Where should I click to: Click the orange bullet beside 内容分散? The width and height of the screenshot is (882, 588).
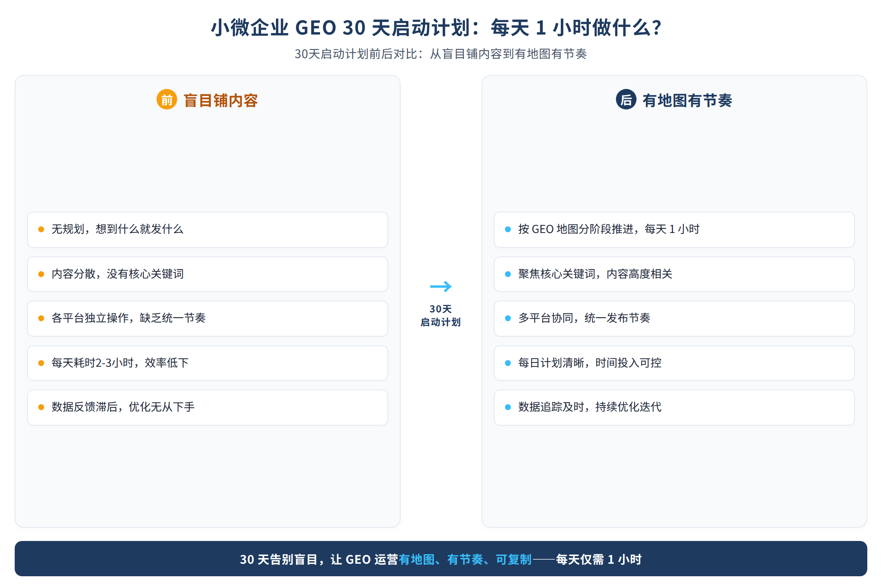click(41, 274)
